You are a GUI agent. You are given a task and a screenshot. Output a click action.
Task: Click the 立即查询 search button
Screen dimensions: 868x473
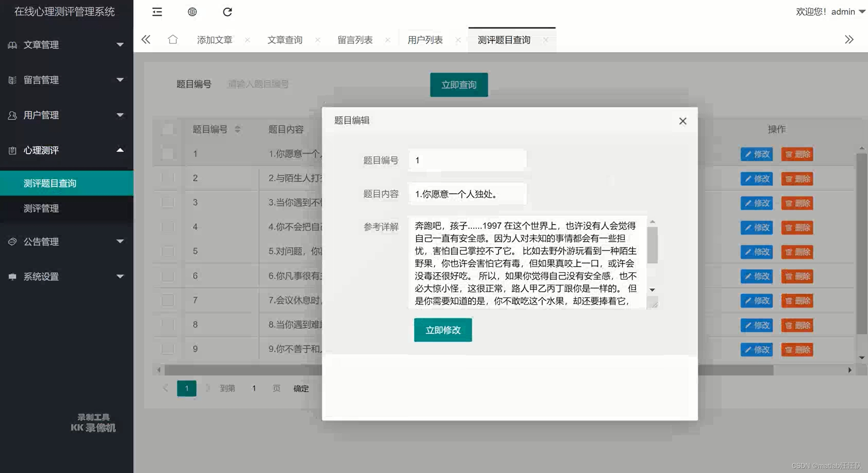click(459, 85)
